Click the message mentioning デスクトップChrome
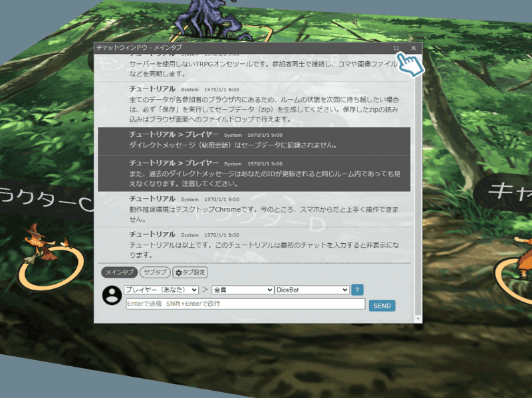 (254, 209)
